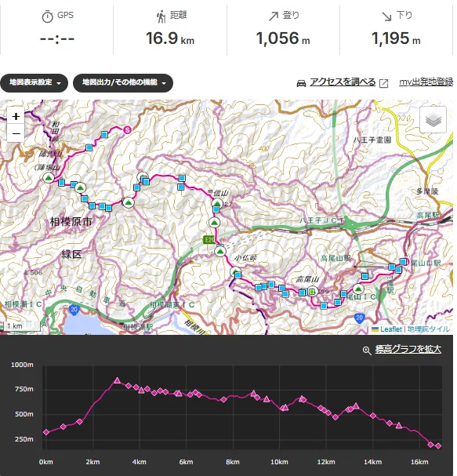Click the first diamond point at 0km
Viewport: 457px width, 476px height.
pyautogui.click(x=46, y=432)
